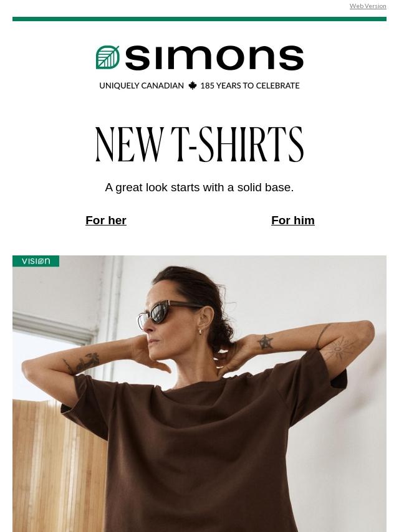This screenshot has height=532, width=399.
Task: Click the 185 YEARS TO CELEBRATE text
Action: click(x=250, y=85)
